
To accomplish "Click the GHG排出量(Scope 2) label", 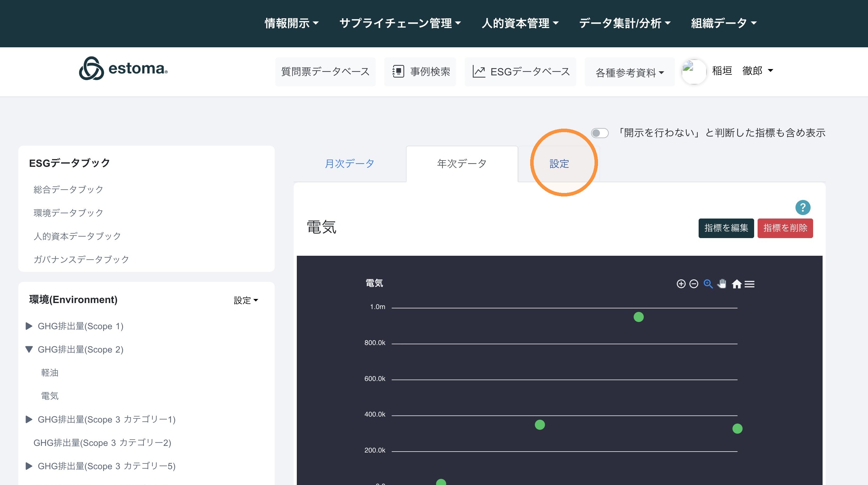I will point(80,349).
